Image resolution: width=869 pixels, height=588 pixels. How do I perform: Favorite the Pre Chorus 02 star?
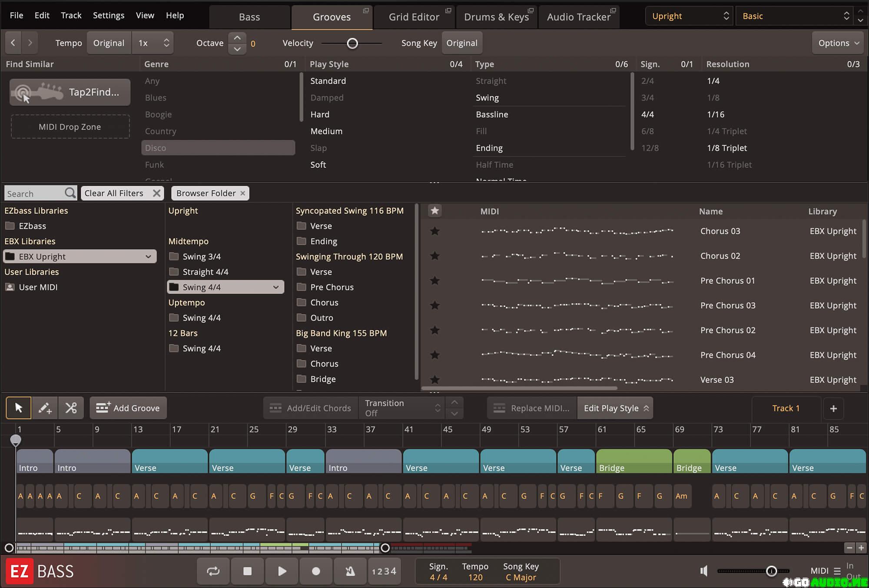pyautogui.click(x=434, y=330)
